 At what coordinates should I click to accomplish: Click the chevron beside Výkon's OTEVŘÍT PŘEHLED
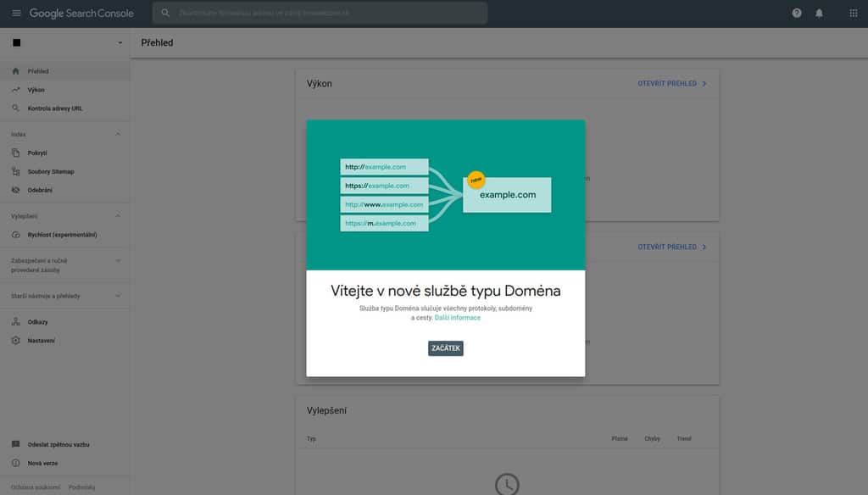704,84
